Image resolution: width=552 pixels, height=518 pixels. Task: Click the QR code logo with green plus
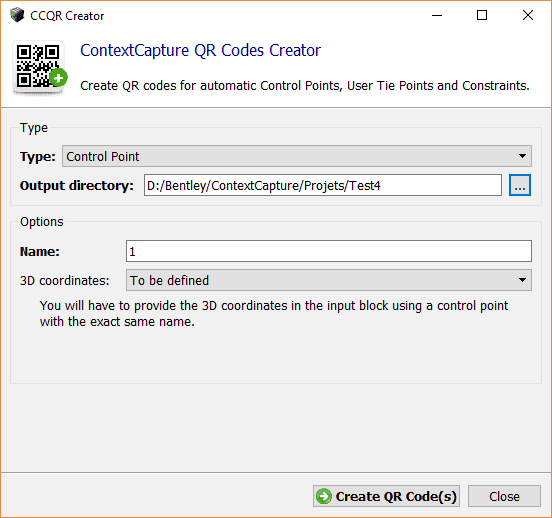tap(39, 68)
